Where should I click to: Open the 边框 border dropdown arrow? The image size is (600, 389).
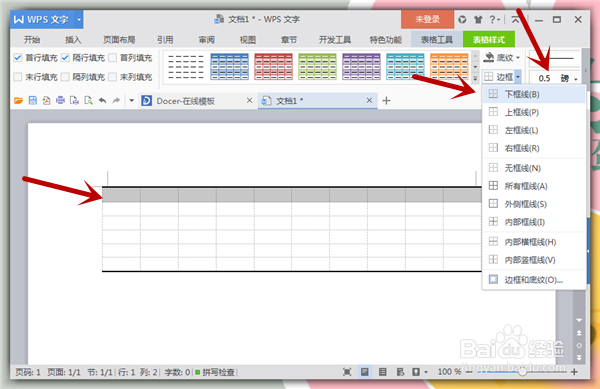pos(518,77)
